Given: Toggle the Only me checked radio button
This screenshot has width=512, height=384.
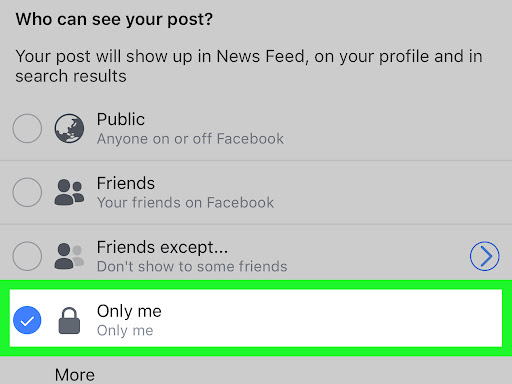Looking at the screenshot, I should click(27, 320).
